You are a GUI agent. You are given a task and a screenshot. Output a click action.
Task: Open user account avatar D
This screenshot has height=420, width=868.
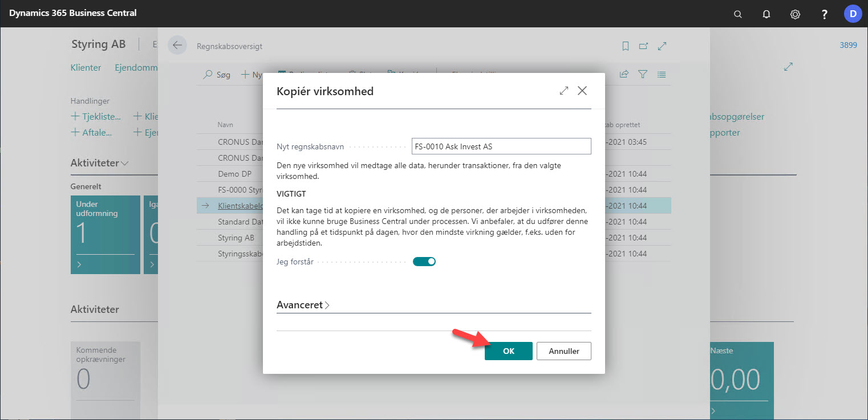click(853, 14)
